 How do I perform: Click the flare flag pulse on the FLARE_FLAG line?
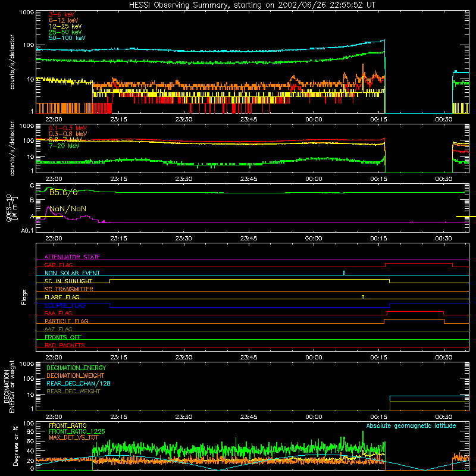tap(363, 297)
